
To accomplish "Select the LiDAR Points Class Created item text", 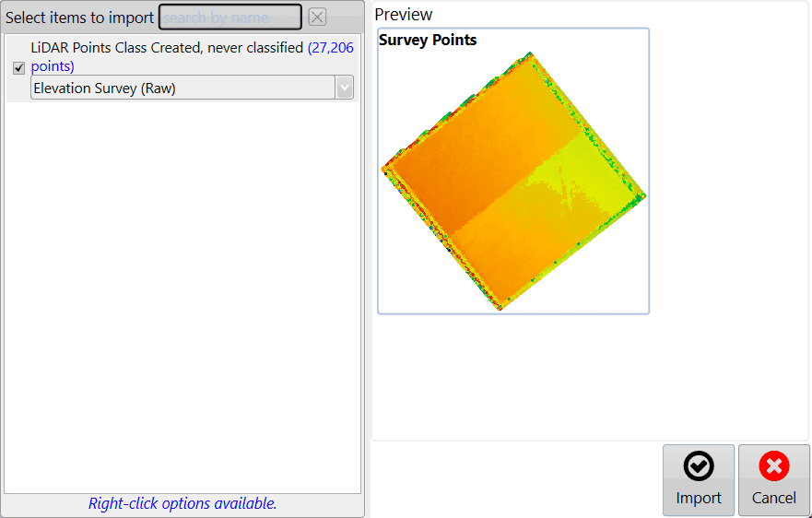I will click(x=166, y=48).
